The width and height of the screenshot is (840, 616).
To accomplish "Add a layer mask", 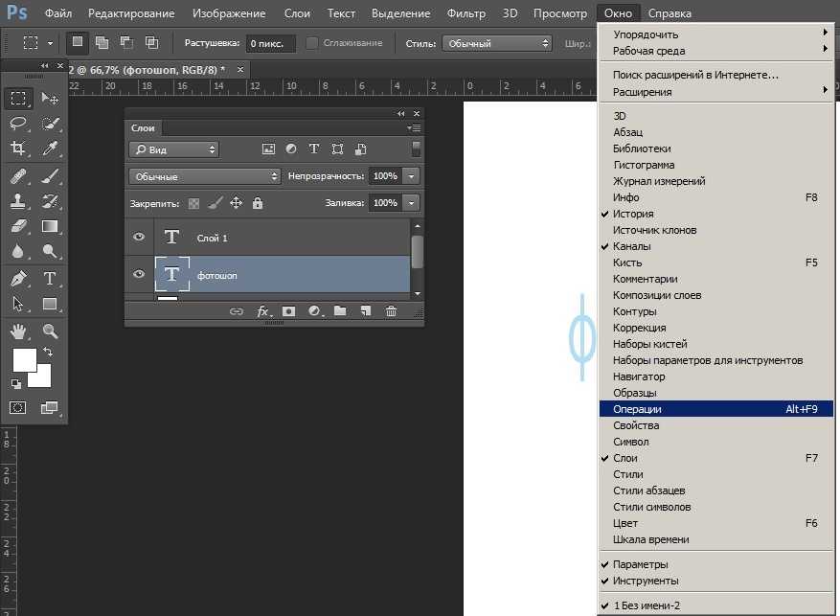I will coord(288,311).
